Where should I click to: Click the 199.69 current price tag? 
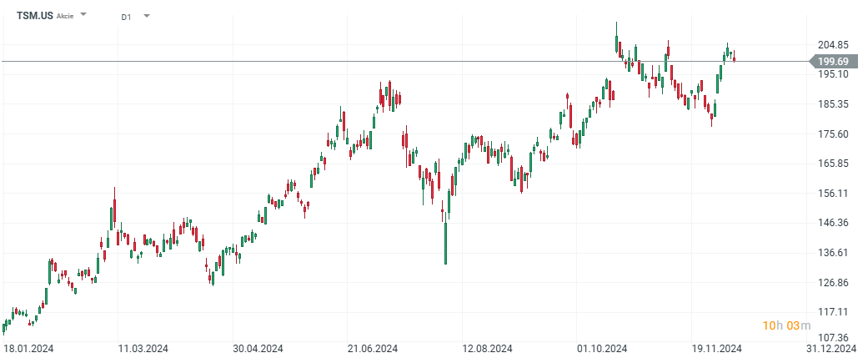(832, 61)
